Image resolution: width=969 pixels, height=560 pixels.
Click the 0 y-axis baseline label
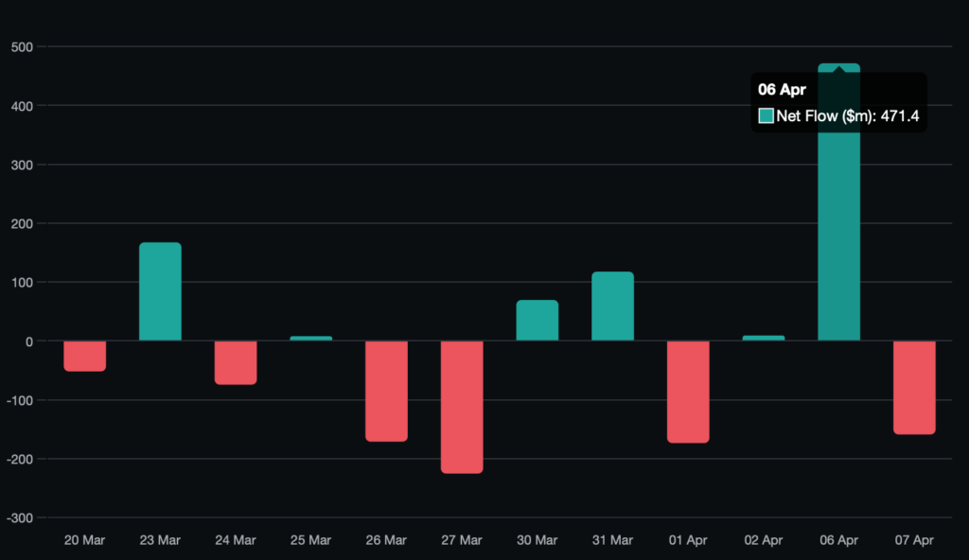[29, 341]
